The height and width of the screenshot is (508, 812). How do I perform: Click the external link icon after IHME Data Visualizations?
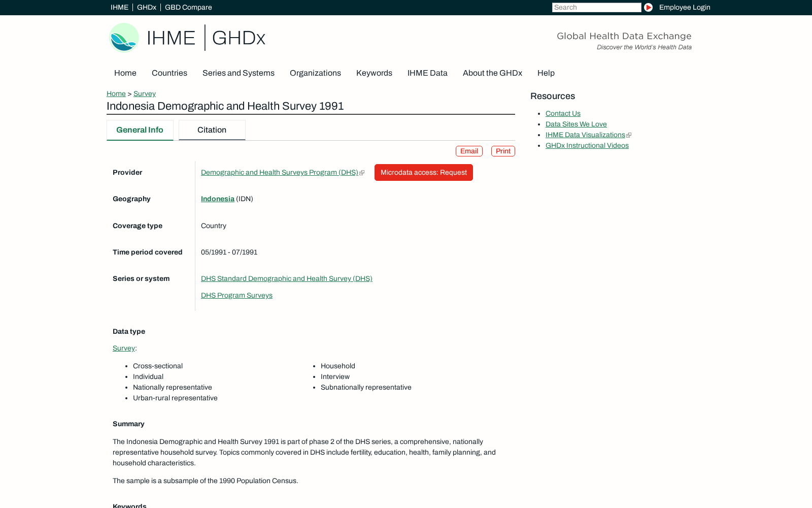pyautogui.click(x=629, y=135)
